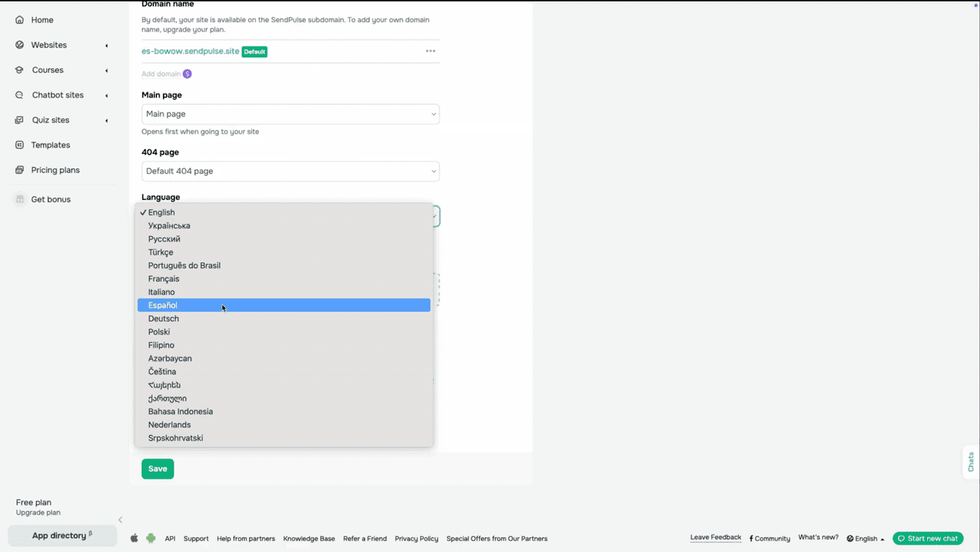Click the Android icon in the footer

150,538
